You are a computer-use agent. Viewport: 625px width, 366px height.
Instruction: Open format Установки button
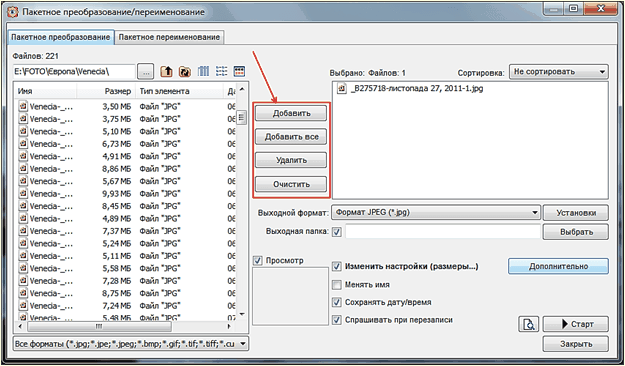576,213
